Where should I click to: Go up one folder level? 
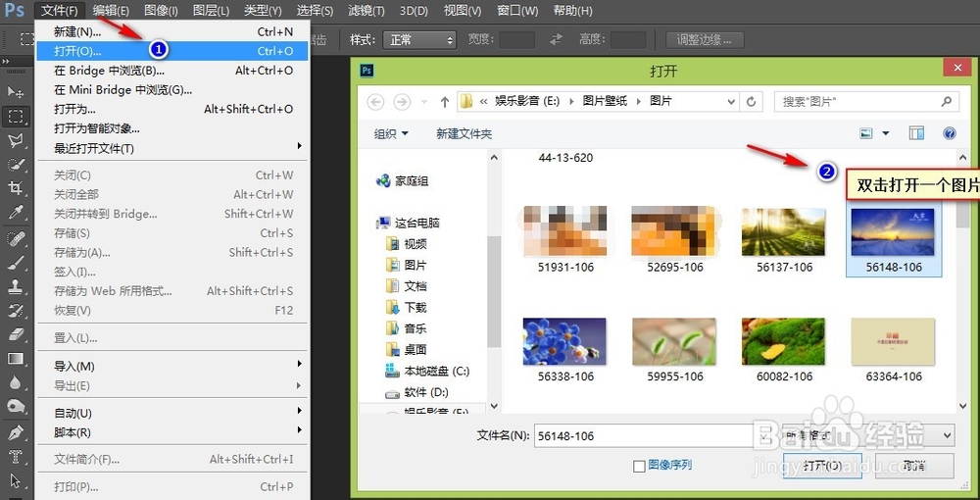click(x=445, y=101)
